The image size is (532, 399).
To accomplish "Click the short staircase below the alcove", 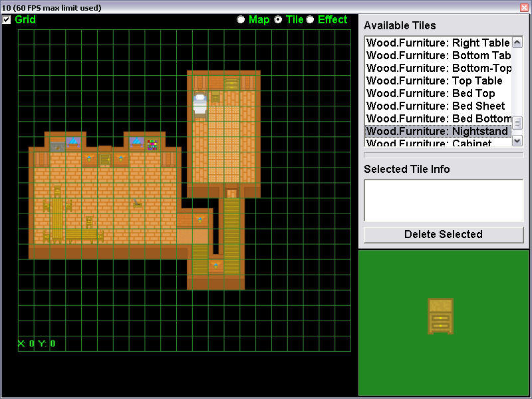I will (x=200, y=259).
